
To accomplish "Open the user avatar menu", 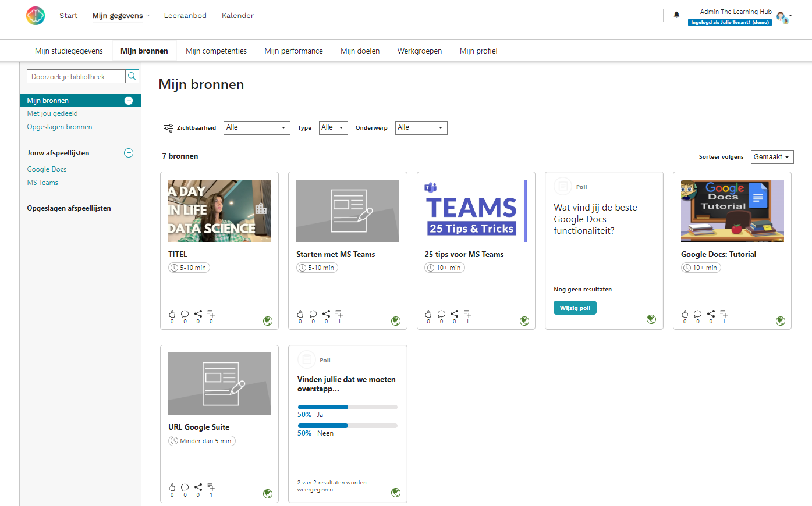I will tap(784, 17).
